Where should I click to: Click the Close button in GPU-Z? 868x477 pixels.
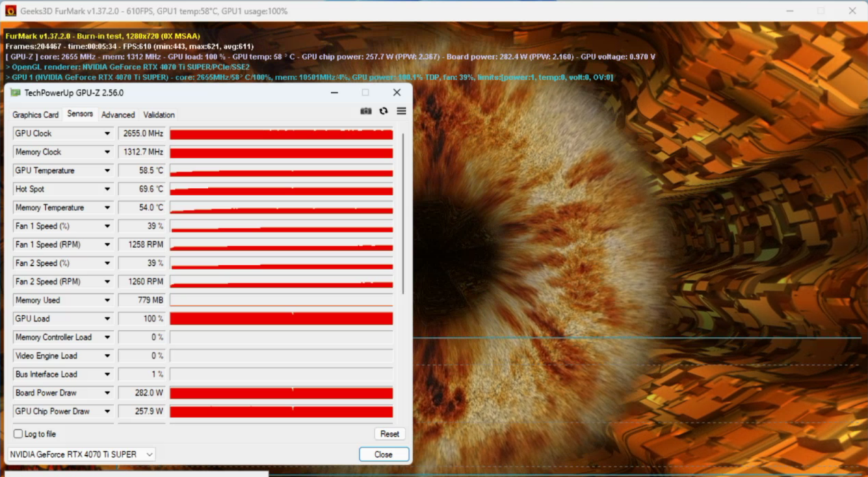point(384,454)
